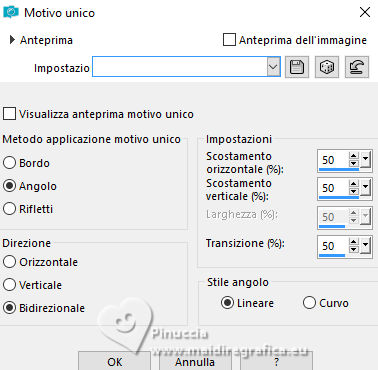Click the reset to default arrow icon

pos(357,67)
